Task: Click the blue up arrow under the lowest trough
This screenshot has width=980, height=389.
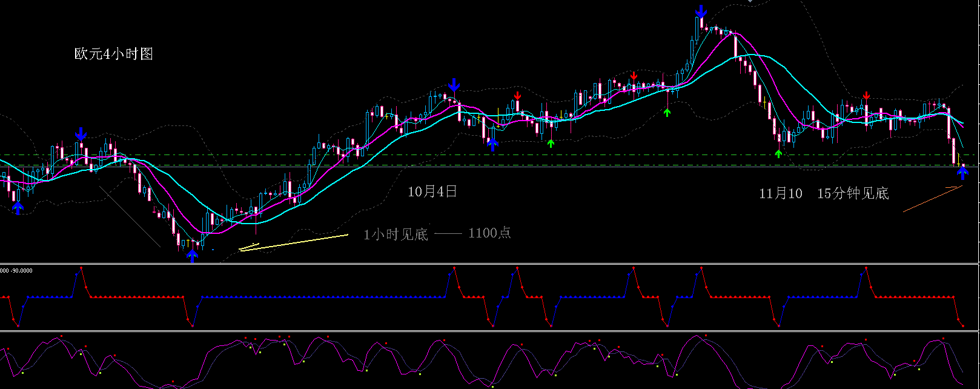Action: pos(193,255)
